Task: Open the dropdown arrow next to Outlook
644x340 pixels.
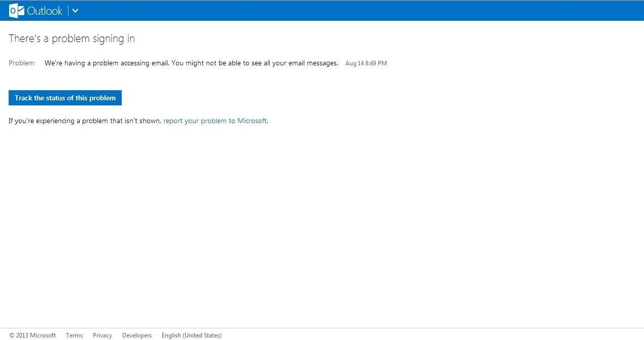Action: tap(75, 11)
